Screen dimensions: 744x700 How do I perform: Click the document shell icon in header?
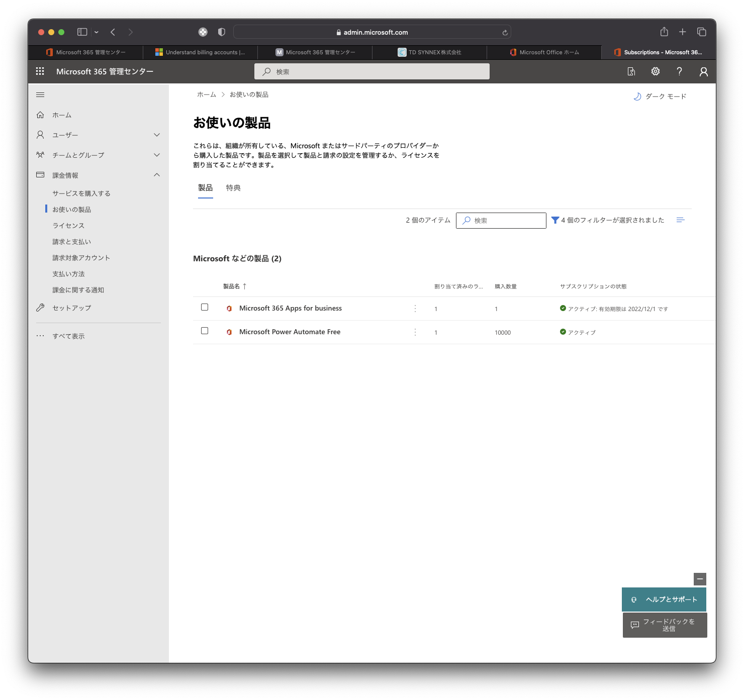pos(631,72)
